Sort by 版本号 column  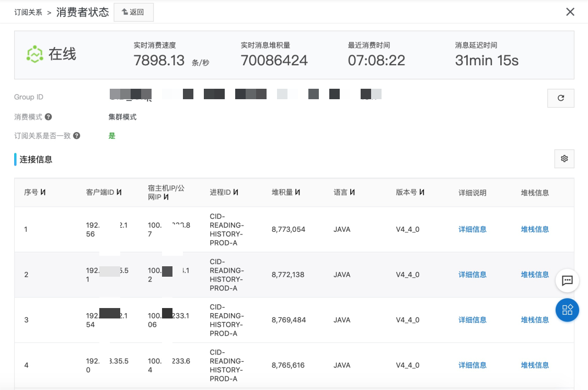point(422,192)
